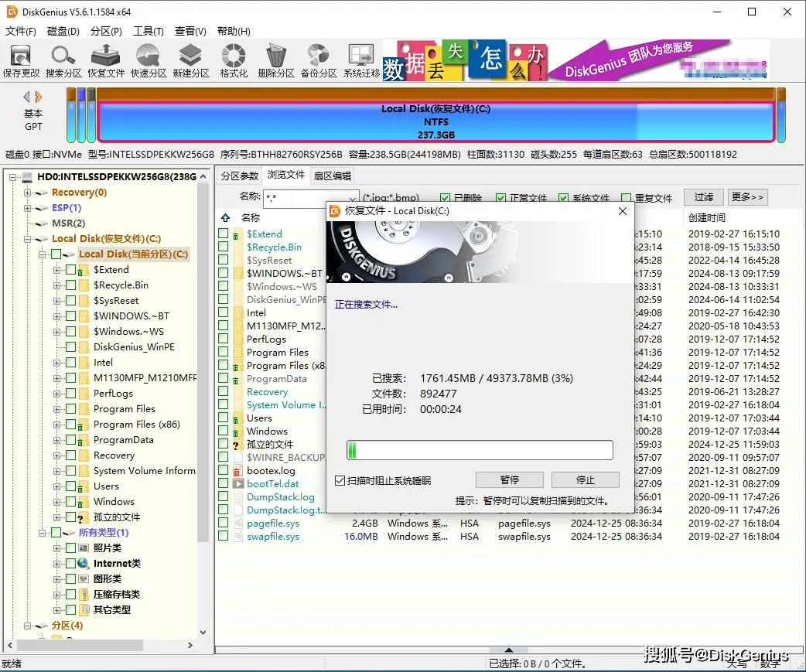Sort by 创建时间 column header

(707, 217)
